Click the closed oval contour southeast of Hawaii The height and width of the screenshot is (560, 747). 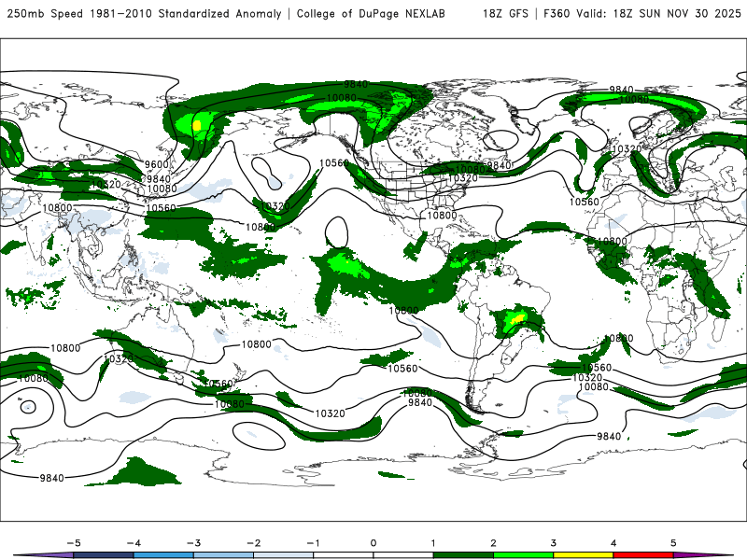click(x=336, y=232)
